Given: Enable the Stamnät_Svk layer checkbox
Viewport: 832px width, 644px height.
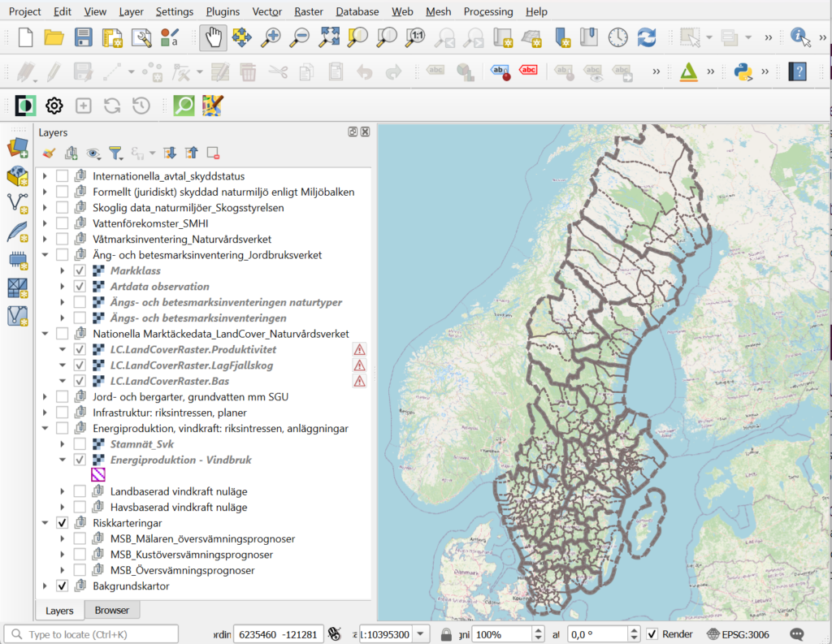Looking at the screenshot, I should [x=80, y=443].
